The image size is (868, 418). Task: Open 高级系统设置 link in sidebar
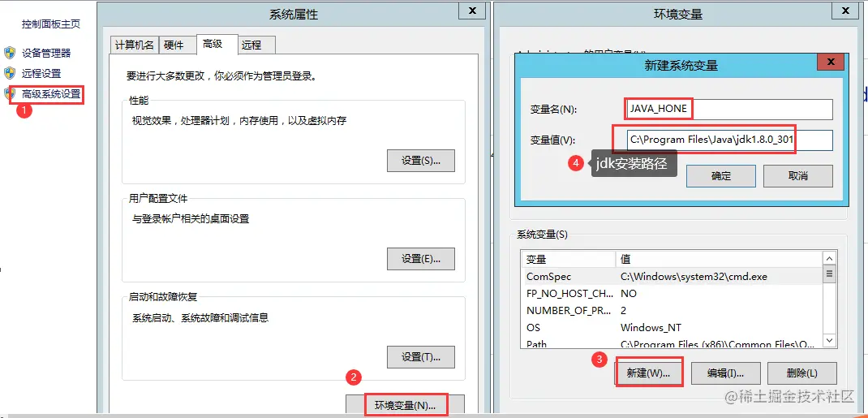click(51, 94)
